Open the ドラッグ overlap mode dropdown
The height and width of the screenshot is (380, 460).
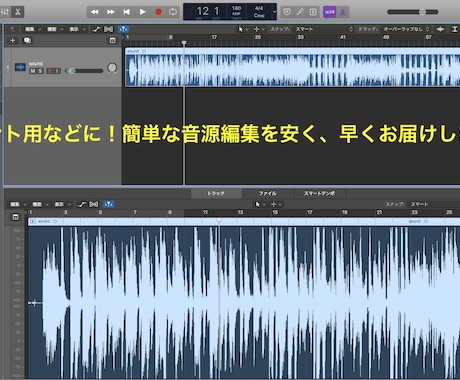406,29
